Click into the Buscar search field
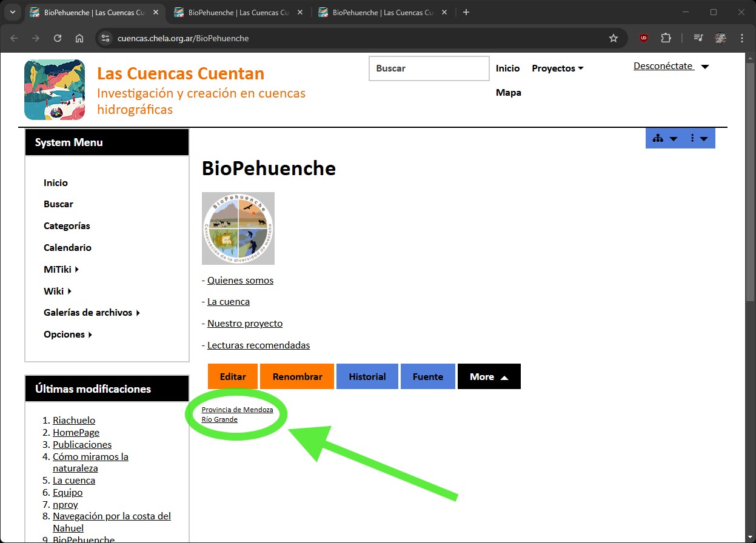The image size is (756, 543). [429, 68]
